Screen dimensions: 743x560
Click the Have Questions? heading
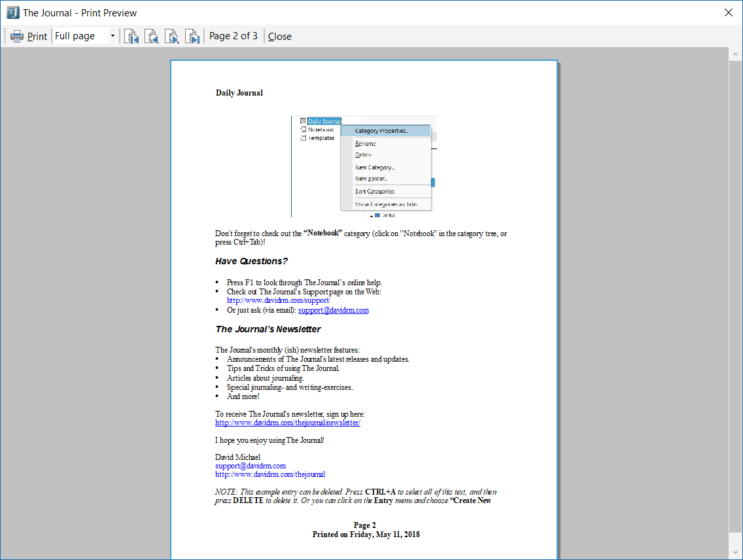click(x=252, y=261)
